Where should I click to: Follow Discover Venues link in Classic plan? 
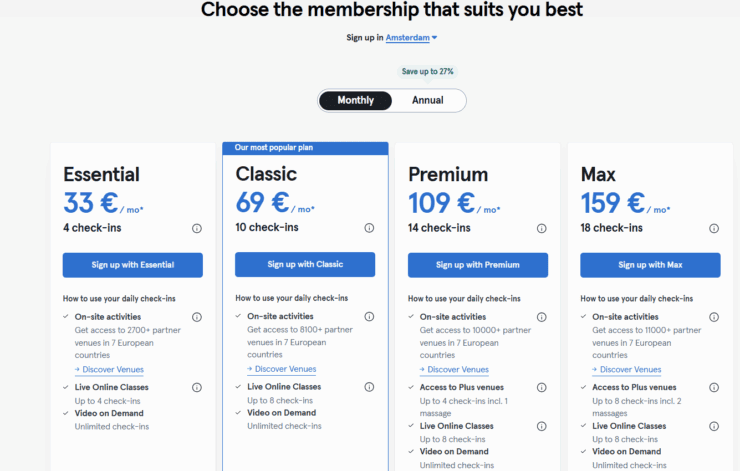click(285, 369)
